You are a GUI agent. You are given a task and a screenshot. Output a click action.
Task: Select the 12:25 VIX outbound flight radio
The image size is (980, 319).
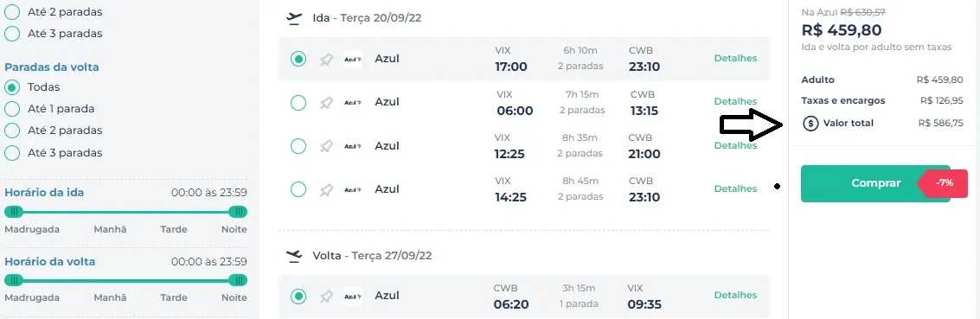(x=298, y=146)
